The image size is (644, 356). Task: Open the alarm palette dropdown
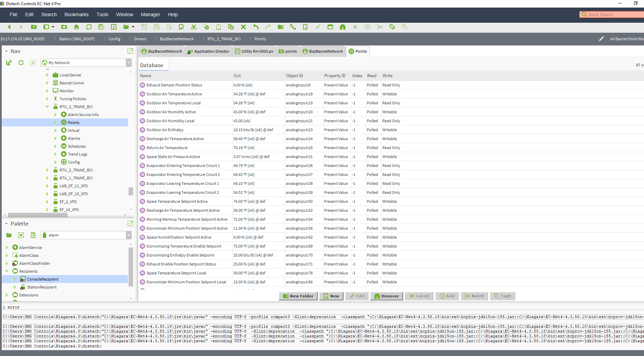[129, 235]
